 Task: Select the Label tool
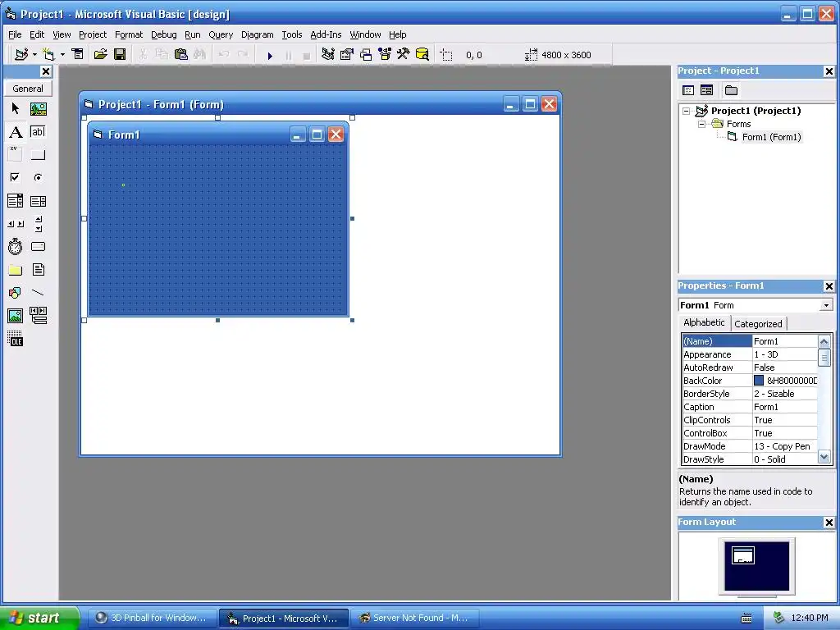16,132
